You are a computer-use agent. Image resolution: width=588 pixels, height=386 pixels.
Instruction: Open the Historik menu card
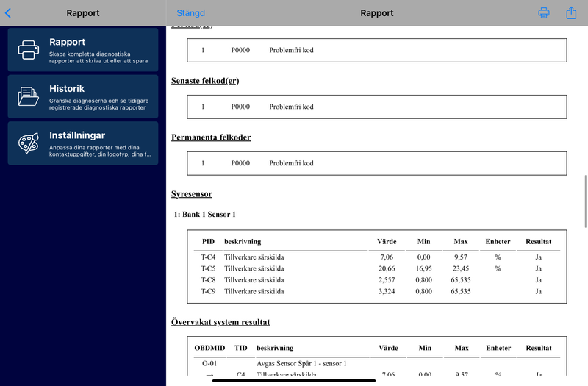(x=83, y=96)
